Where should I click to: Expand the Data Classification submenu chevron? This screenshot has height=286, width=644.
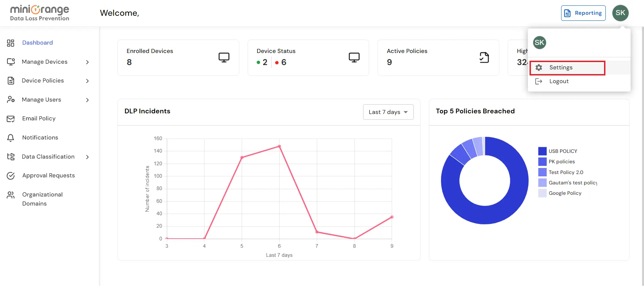tap(87, 157)
